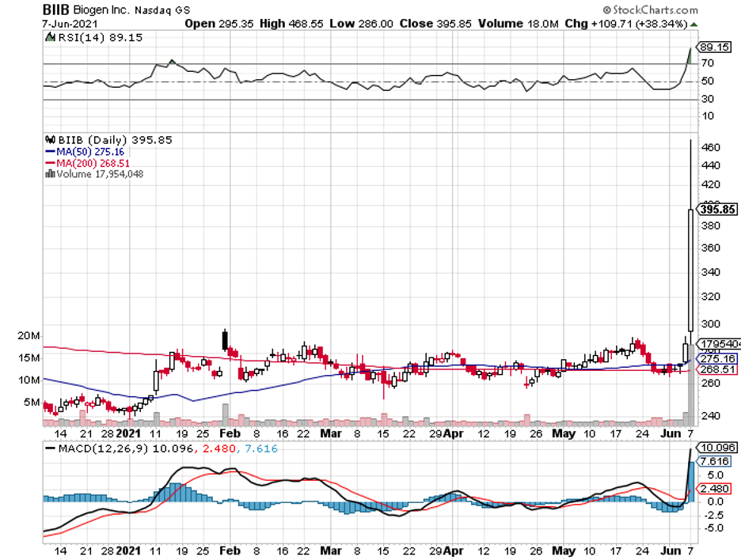Click the tall June 7 white candlestick body

(691, 269)
